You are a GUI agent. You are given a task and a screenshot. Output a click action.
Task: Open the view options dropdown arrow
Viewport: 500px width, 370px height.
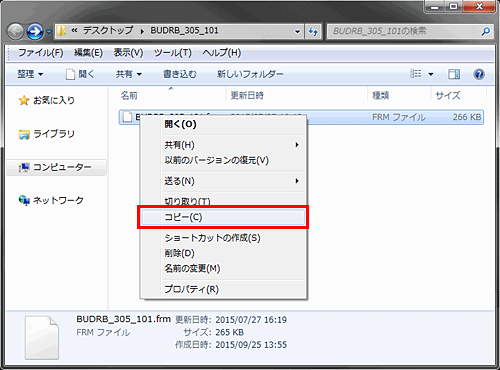tap(431, 74)
